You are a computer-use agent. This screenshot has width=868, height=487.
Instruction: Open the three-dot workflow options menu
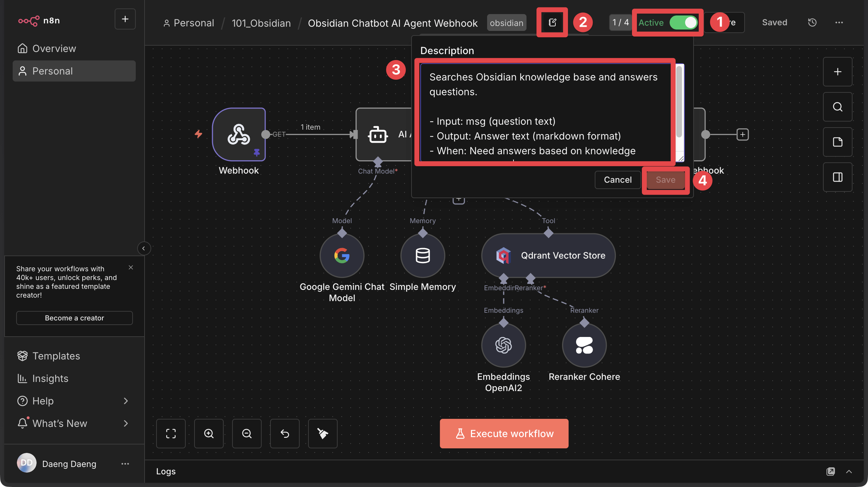click(839, 22)
